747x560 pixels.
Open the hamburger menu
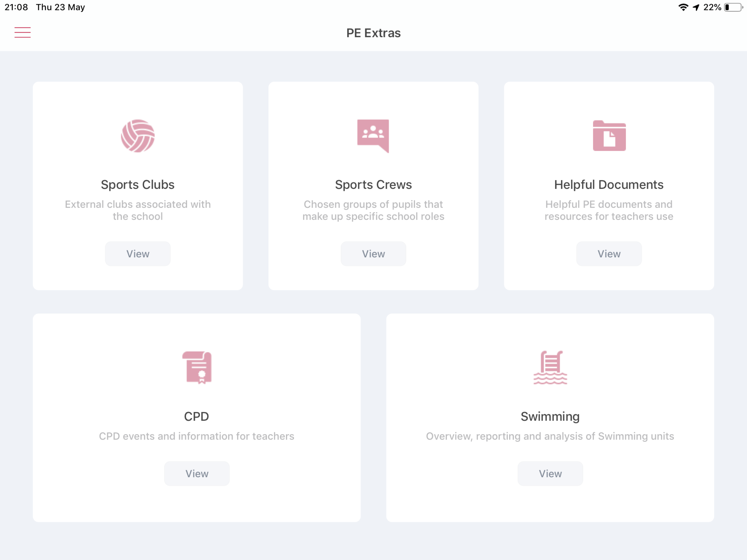click(x=23, y=33)
